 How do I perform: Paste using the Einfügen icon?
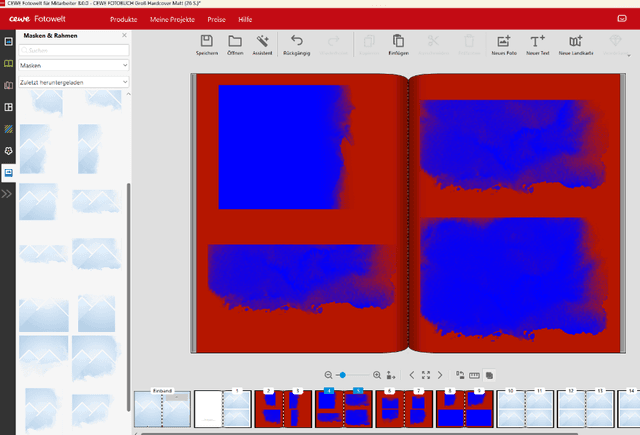click(398, 45)
